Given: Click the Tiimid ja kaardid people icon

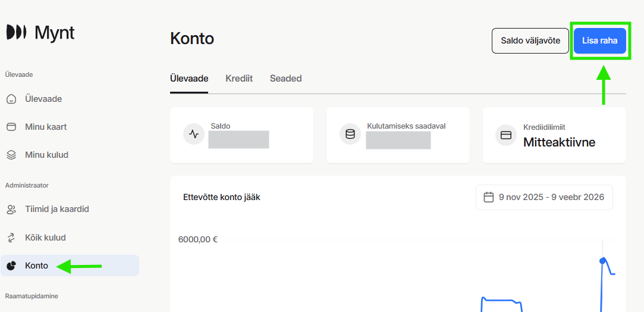Looking at the screenshot, I should pyautogui.click(x=11, y=210).
